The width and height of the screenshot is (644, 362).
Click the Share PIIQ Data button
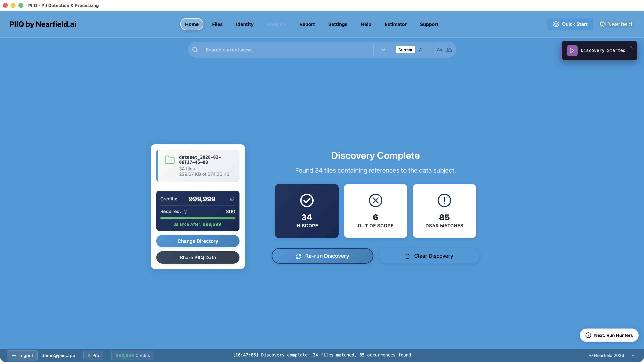pos(198,257)
